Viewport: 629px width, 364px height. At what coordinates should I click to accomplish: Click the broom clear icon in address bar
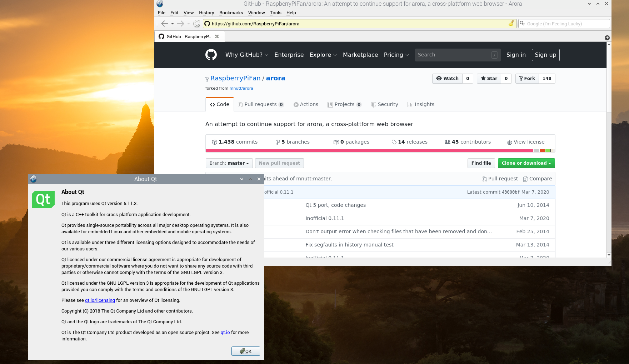(511, 24)
